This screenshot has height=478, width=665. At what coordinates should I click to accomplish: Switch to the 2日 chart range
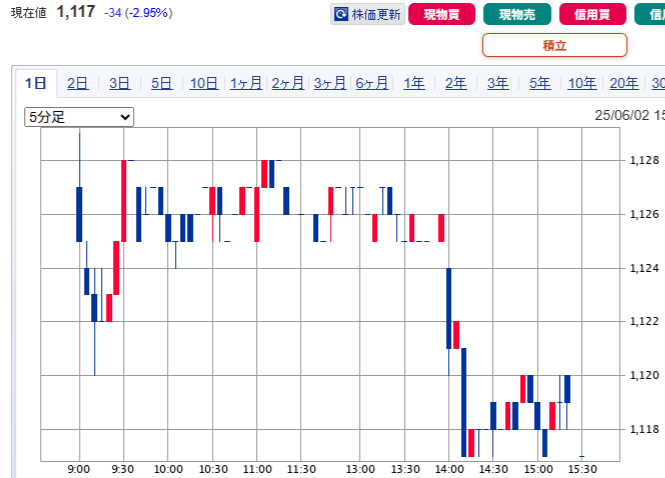pos(78,83)
